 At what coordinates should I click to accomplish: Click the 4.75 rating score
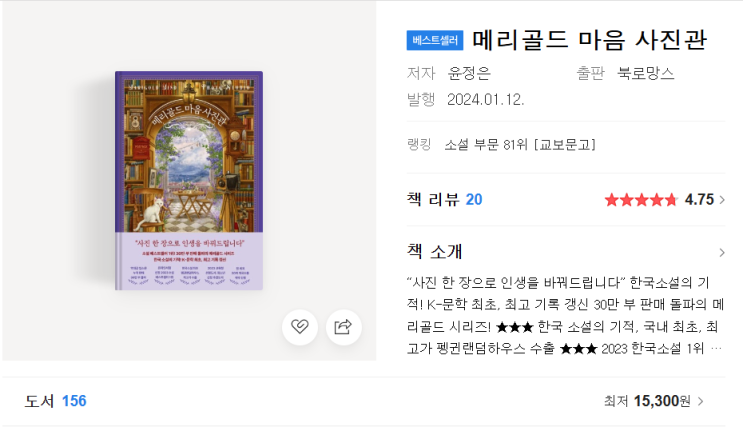[699, 200]
